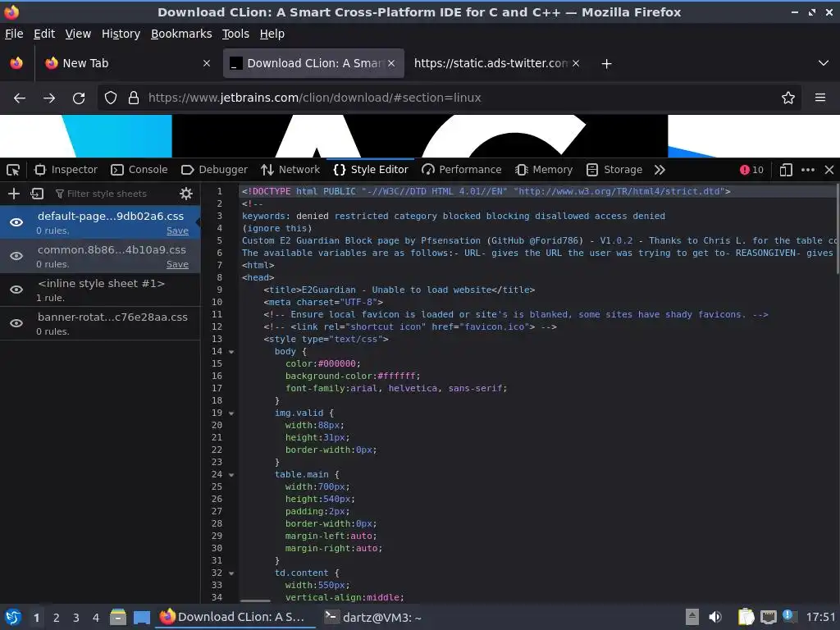
Task: Switch to the Console tab
Action: pos(139,170)
